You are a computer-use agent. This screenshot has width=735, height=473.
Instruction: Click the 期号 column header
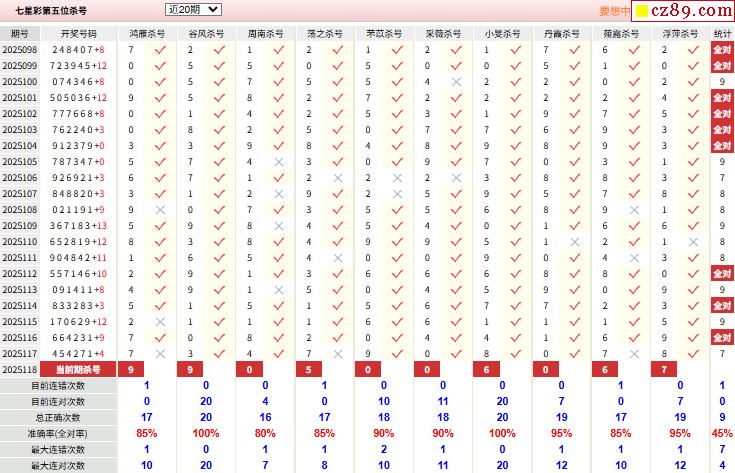[x=20, y=34]
